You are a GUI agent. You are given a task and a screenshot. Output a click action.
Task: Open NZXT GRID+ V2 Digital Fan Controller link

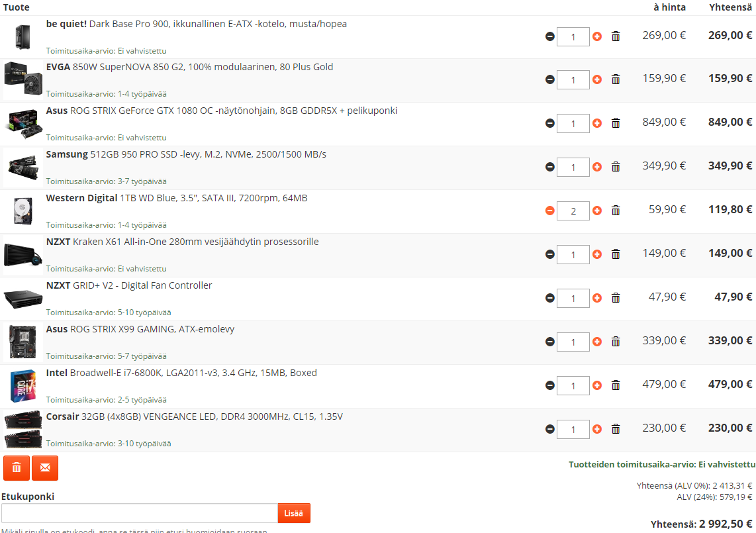[128, 285]
